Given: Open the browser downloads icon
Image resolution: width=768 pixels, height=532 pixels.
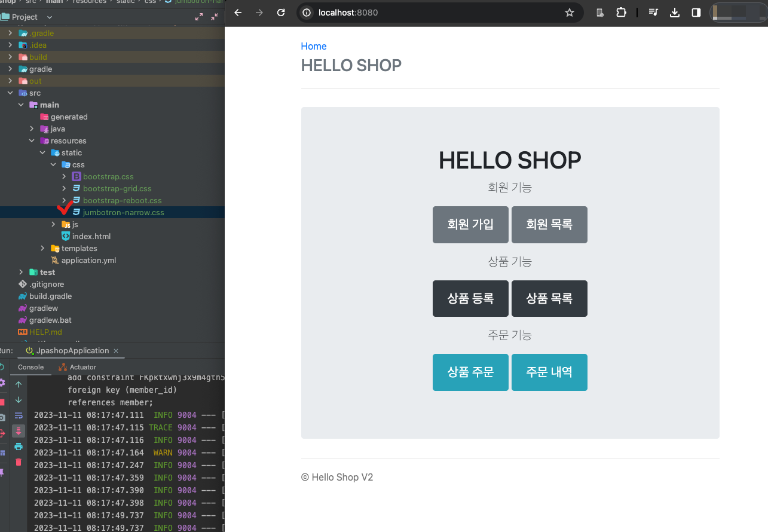Looking at the screenshot, I should click(x=675, y=13).
